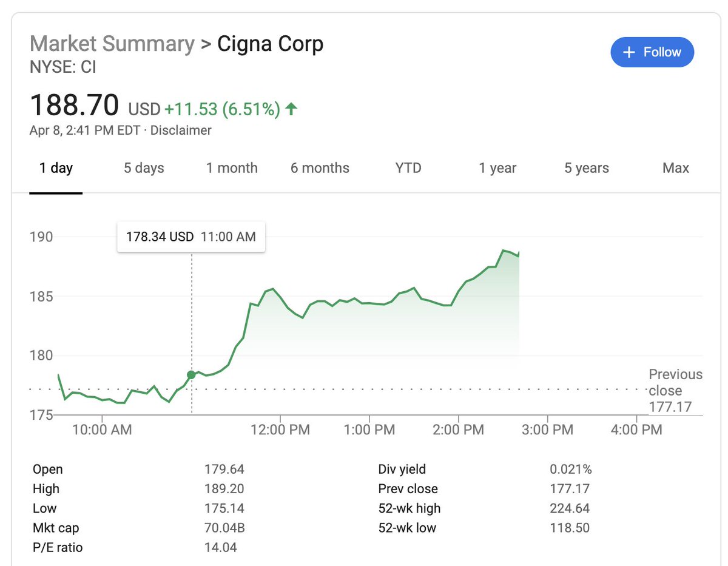Screen dimensions: 728x566
Task: Switch to the 1 month tab
Action: (x=232, y=168)
